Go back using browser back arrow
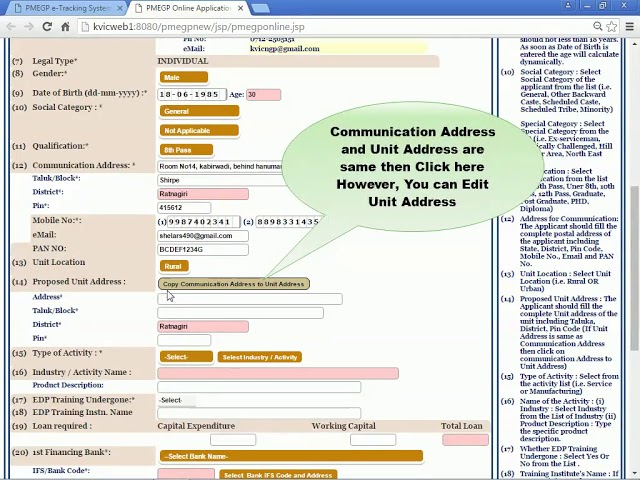 pyautogui.click(x=11, y=27)
